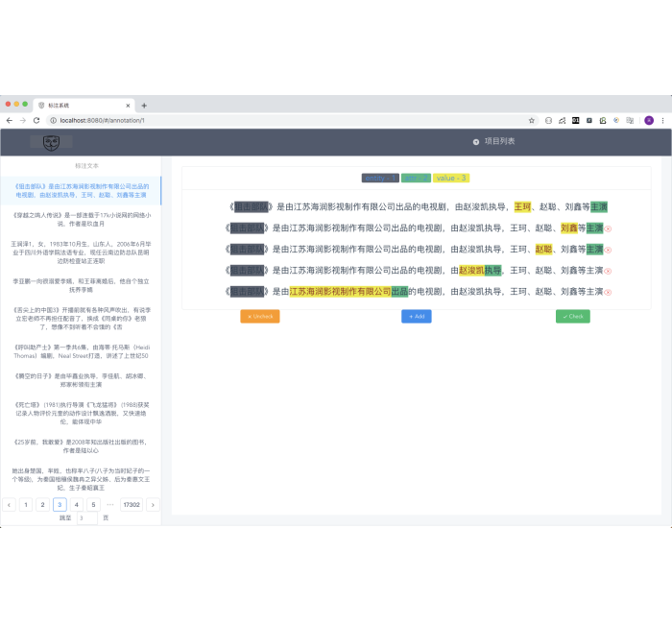Image resolution: width=672 pixels, height=624 pixels.
Task: Remove the row with 江苏海润影视制作有限公司 highlighted
Action: [x=609, y=292]
